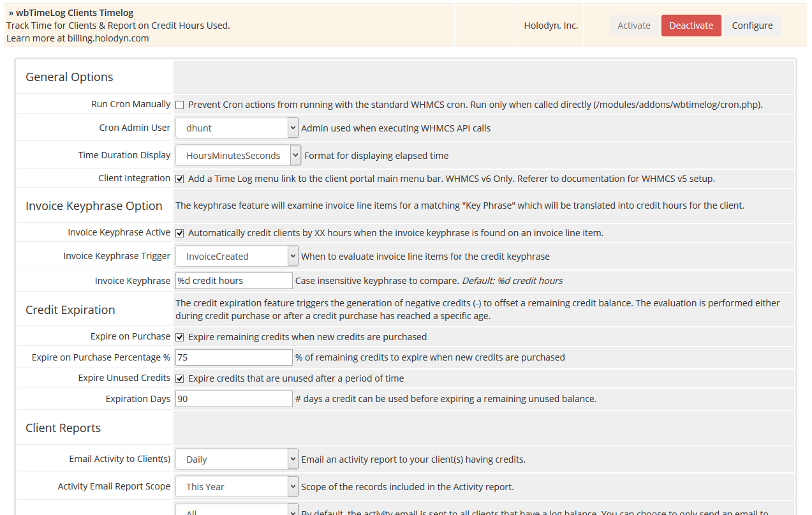812x515 pixels.
Task: Click the Activate button
Action: coord(634,26)
